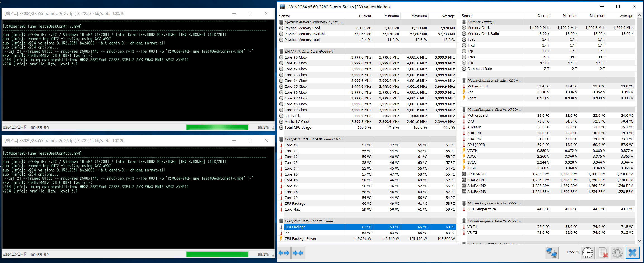
Task: Select the Bus Clock row
Action: (x=367, y=116)
